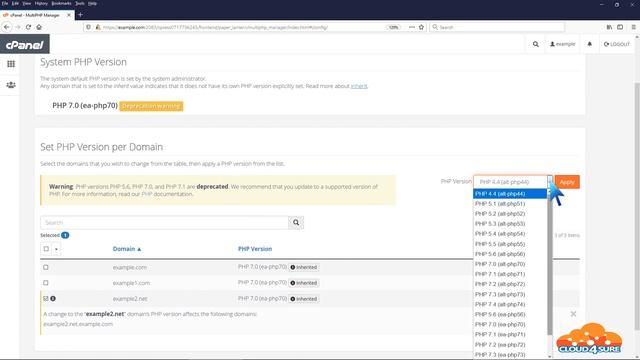The width and height of the screenshot is (640, 360).
Task: Choose PHP 7.0 (ea-php70) option
Action: point(510,324)
